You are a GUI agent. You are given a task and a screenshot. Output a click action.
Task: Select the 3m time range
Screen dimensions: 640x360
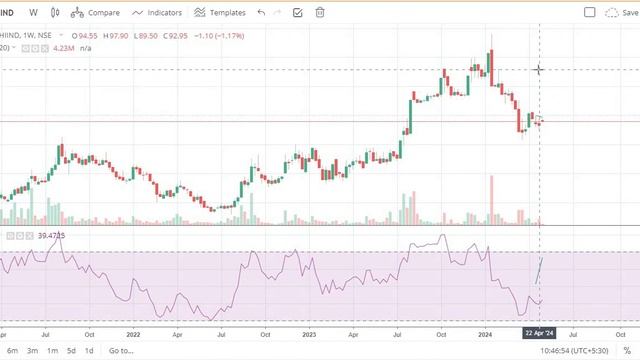(32, 351)
